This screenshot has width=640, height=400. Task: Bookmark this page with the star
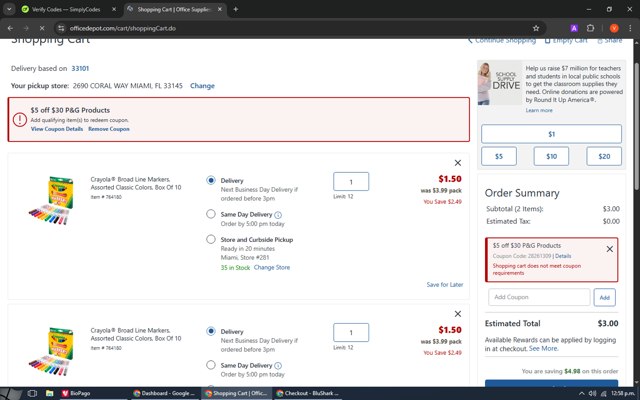(x=536, y=28)
